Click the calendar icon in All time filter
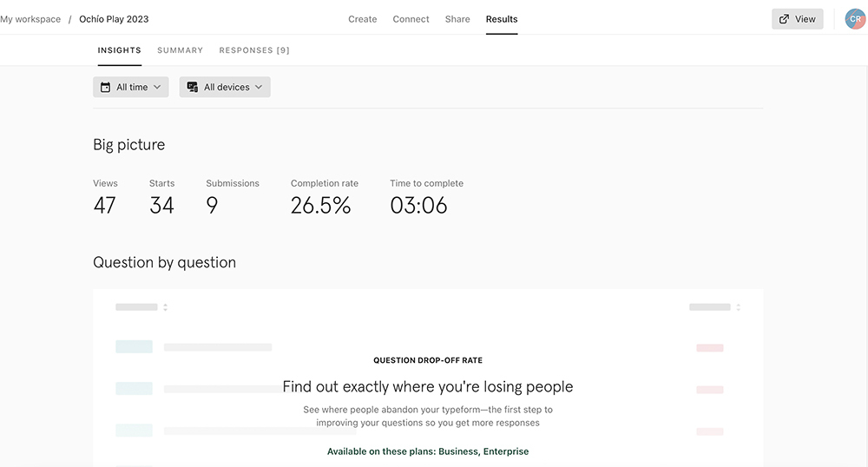Screen dimensions: 868x467 click(x=105, y=87)
